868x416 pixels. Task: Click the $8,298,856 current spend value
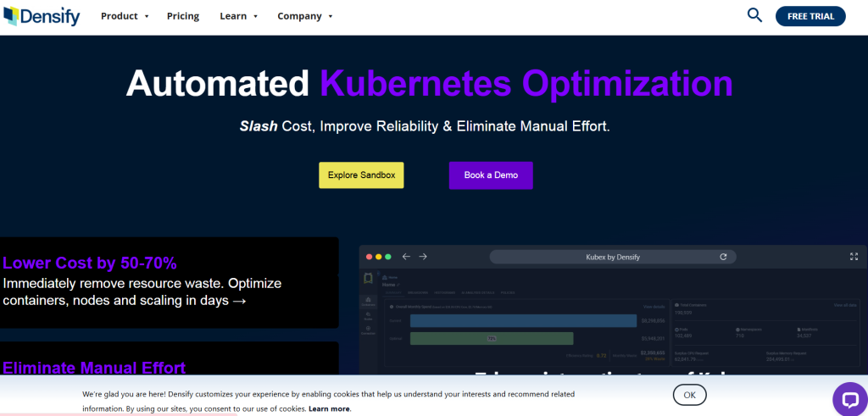654,321
